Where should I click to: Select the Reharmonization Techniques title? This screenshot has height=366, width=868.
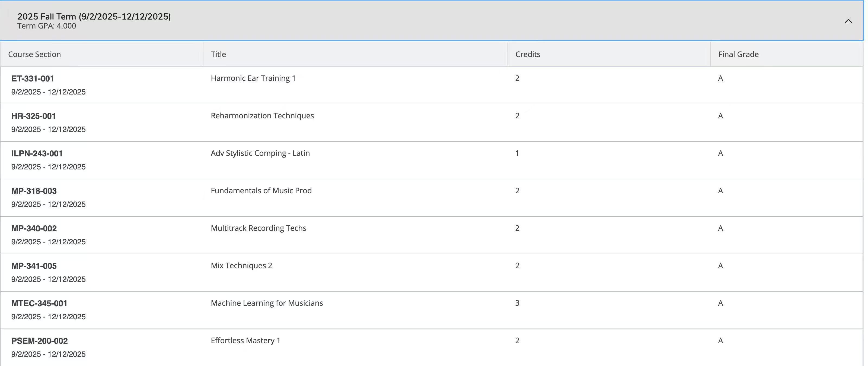[262, 116]
